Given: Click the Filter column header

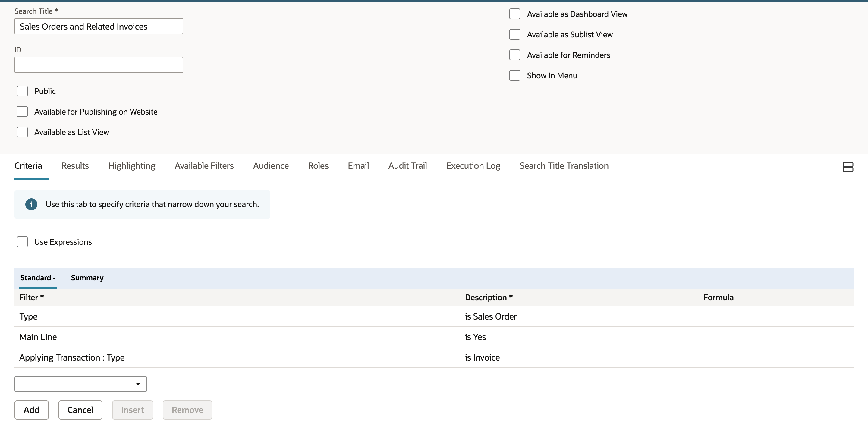Looking at the screenshot, I should pos(31,297).
